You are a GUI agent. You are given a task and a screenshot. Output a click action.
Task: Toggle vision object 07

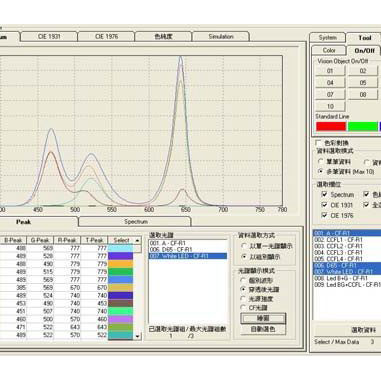330,94
